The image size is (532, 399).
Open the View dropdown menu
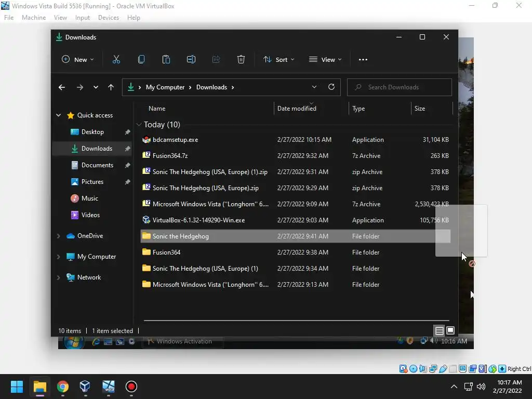click(x=325, y=59)
